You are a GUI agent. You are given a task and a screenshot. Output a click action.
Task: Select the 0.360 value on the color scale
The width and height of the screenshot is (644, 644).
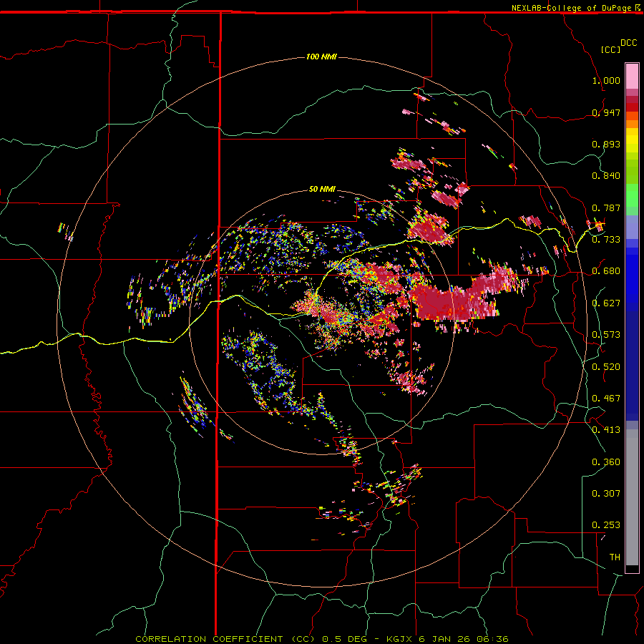(606, 462)
